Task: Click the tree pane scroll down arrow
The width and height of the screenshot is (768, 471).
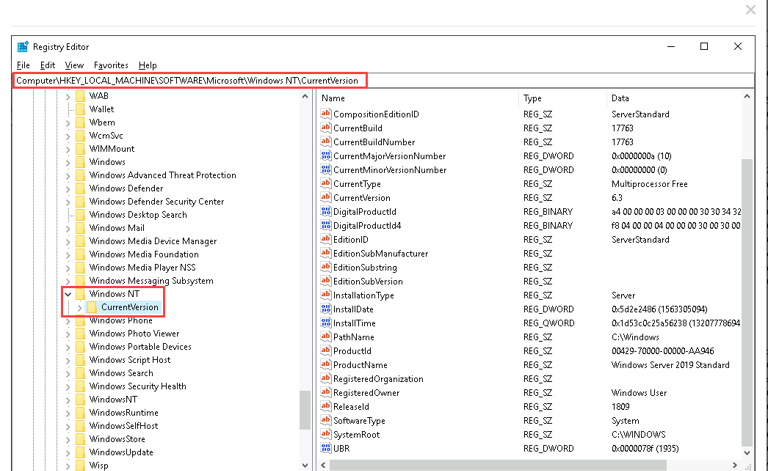Action: point(305,465)
